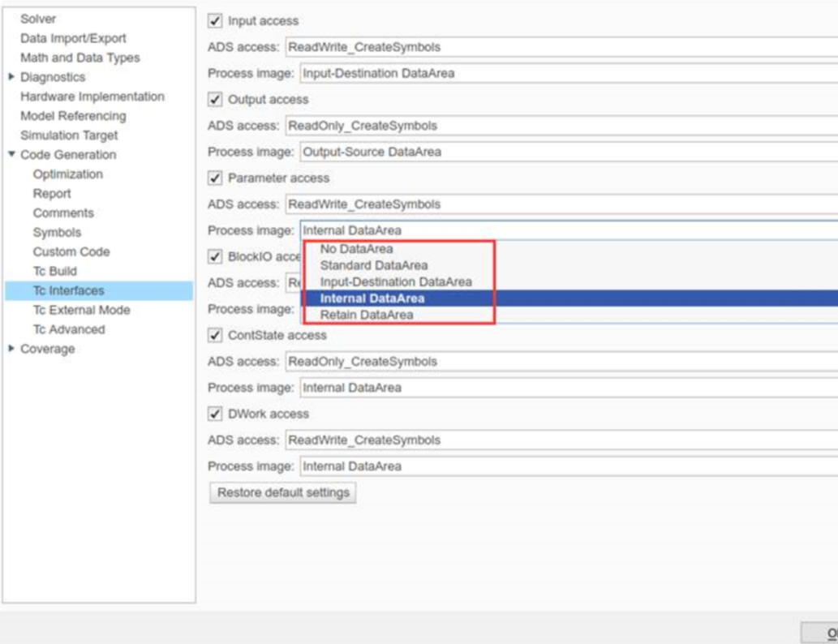Open Input access ADS access dropdown

point(561,47)
